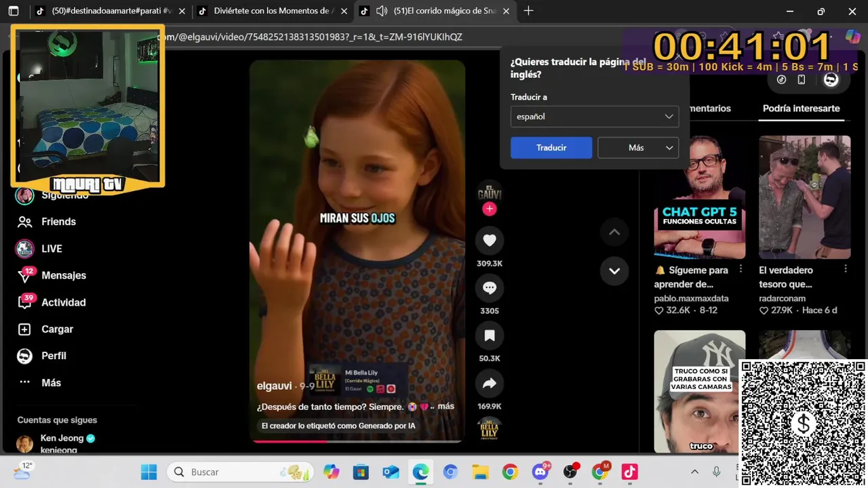Open the three-dot Más item in TikTok sidebar
Viewport: 868px width, 488px height.
(x=39, y=383)
